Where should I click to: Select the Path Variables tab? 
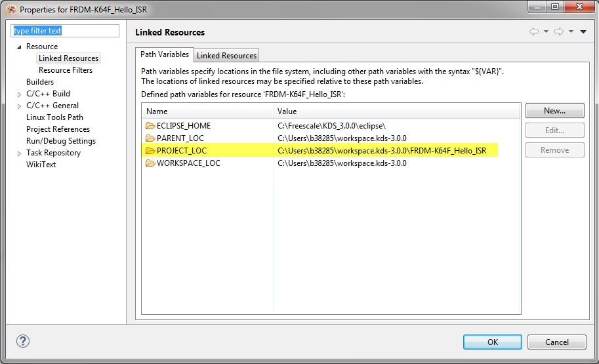tap(164, 54)
